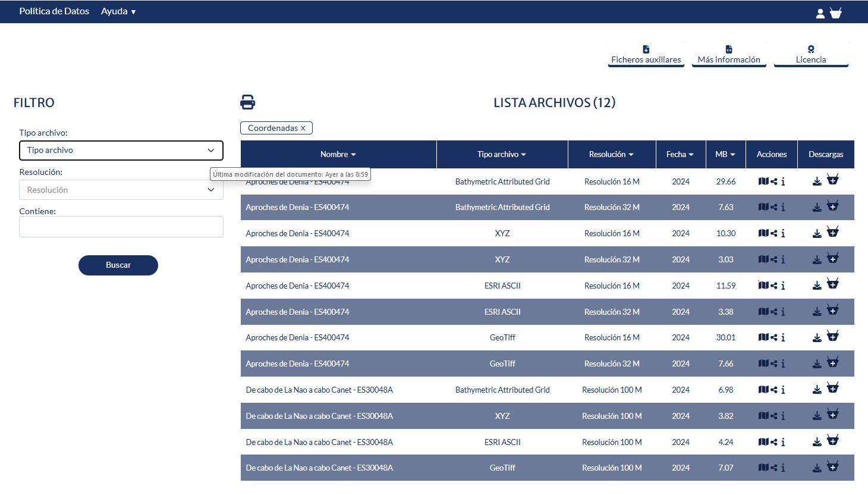Open the Licencia icon at the top
Screen dimensions: 868x495
pyautogui.click(x=810, y=49)
